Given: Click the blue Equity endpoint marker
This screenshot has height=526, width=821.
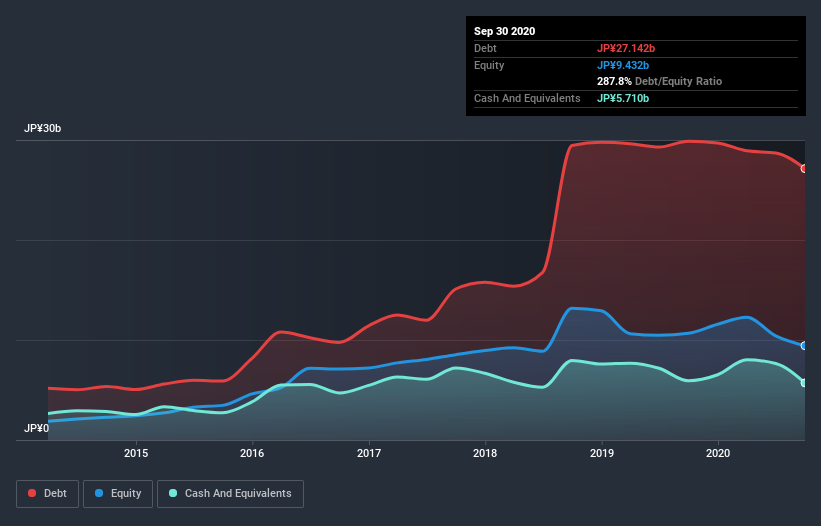Looking at the screenshot, I should 804,346.
